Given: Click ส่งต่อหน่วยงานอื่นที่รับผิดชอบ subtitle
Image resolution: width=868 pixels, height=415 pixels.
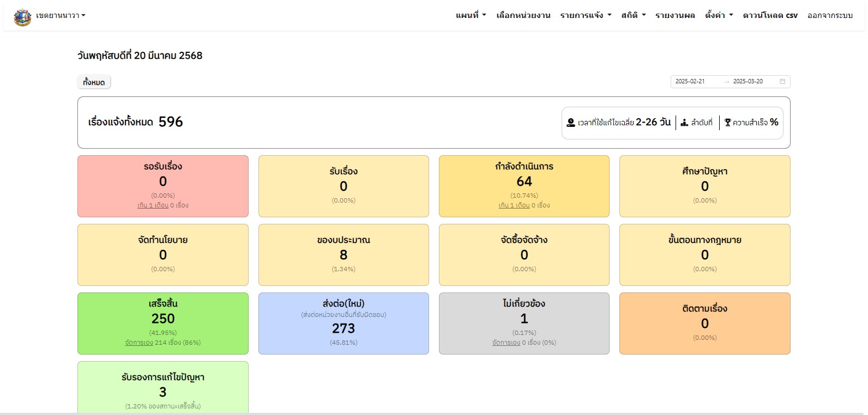Looking at the screenshot, I should click(x=343, y=315).
